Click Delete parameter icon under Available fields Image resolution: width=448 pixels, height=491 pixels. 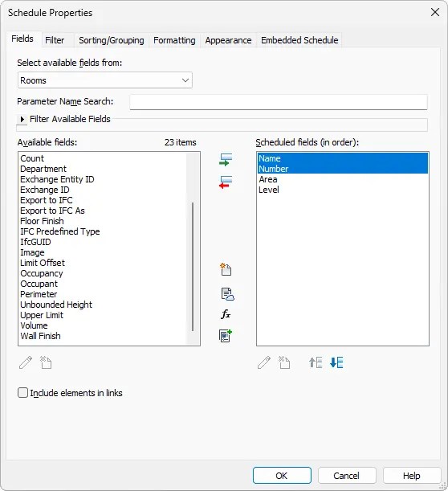pos(46,362)
